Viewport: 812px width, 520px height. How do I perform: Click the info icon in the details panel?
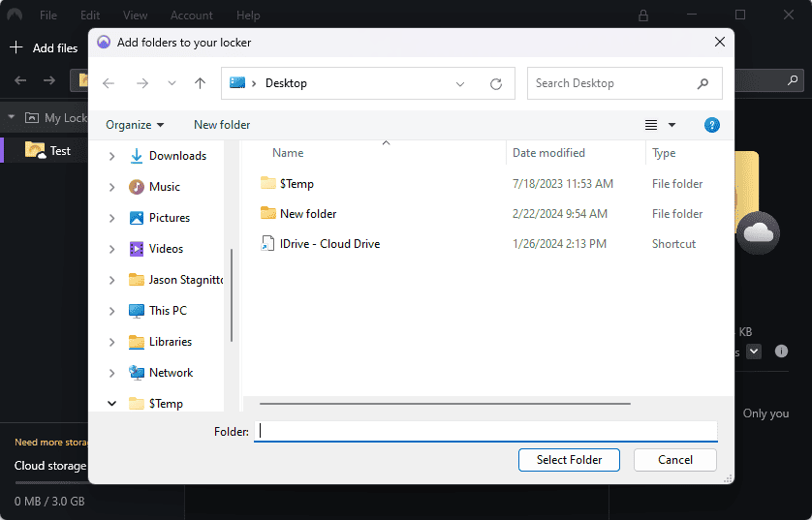(x=781, y=352)
